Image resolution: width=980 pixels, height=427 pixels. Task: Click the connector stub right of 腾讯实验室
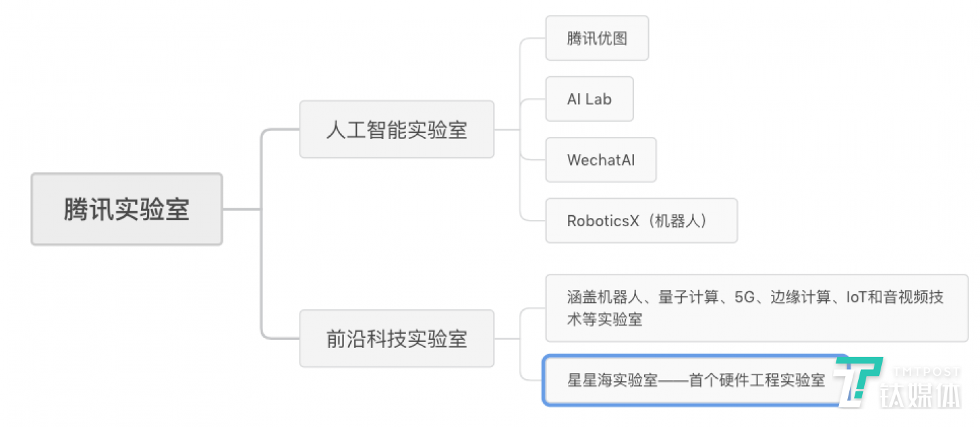[241, 209]
